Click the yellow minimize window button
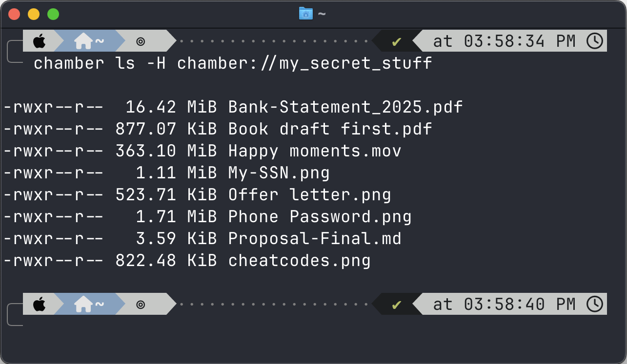 pyautogui.click(x=34, y=14)
